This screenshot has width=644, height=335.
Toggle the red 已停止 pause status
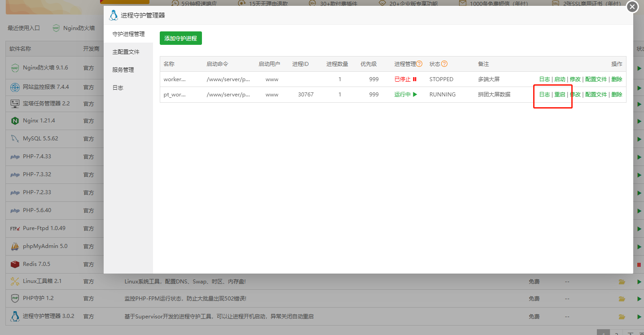[405, 79]
